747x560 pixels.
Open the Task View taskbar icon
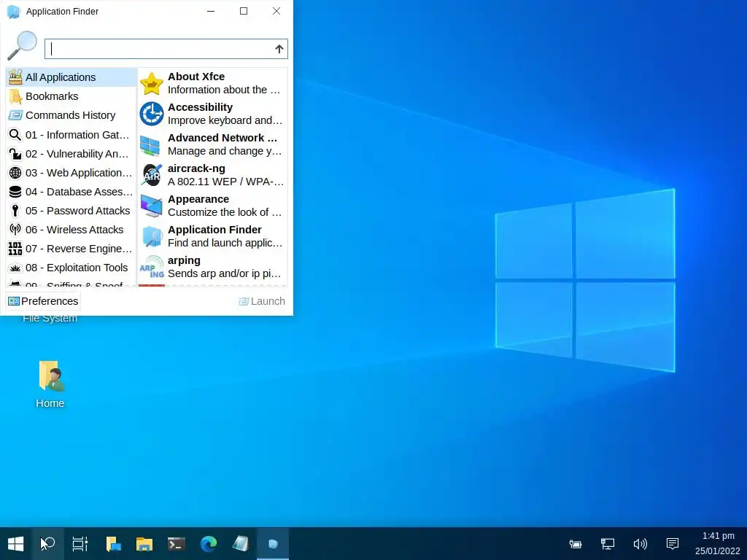[x=80, y=544]
